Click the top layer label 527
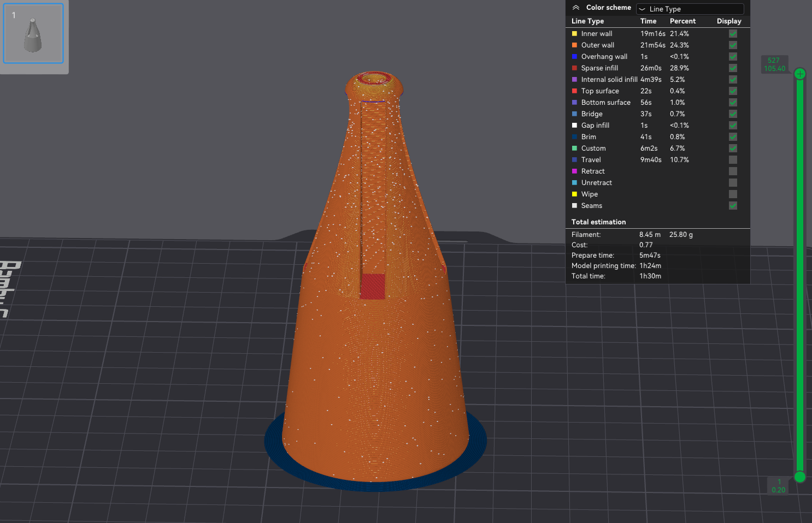812x523 pixels. [x=773, y=60]
